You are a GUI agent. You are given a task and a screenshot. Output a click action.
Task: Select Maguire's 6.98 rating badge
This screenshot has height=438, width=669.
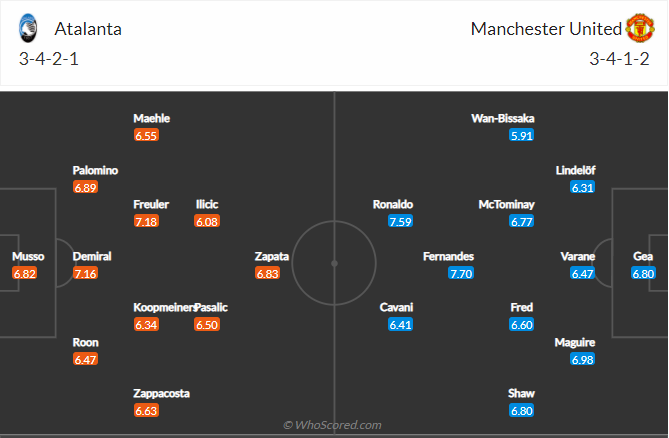[583, 359]
